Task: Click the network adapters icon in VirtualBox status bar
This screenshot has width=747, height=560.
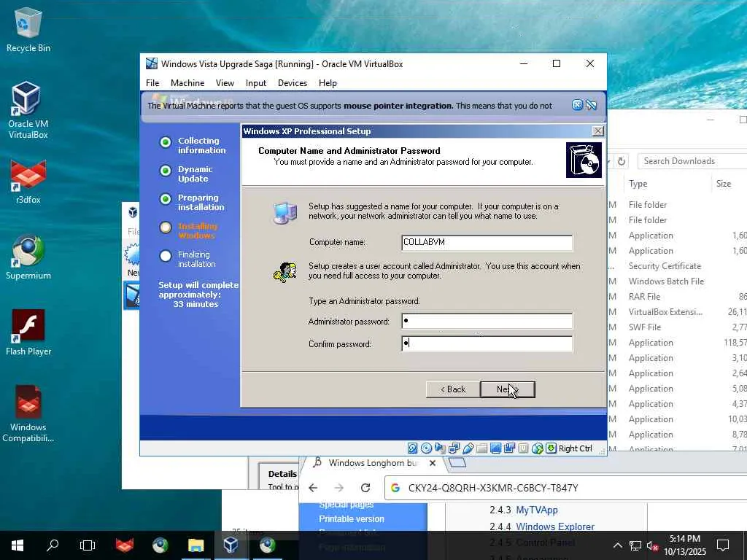Action: (x=454, y=448)
